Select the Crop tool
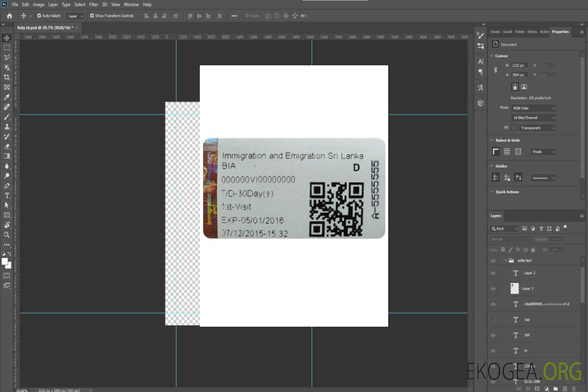The width and height of the screenshot is (588, 392). coord(7,77)
